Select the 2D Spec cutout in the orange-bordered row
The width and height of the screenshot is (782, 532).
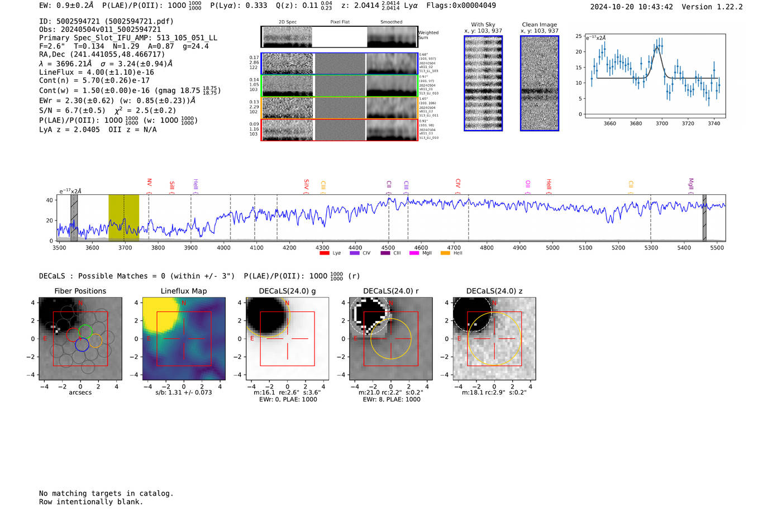[x=288, y=108]
